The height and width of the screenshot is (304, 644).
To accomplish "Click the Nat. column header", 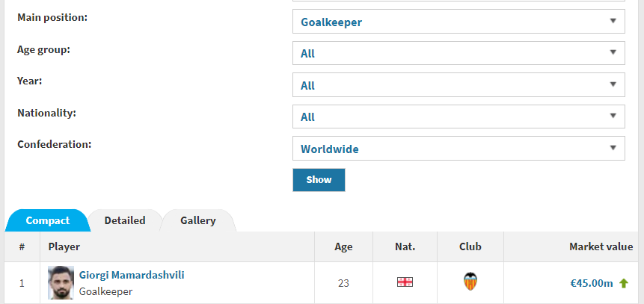I will (405, 246).
